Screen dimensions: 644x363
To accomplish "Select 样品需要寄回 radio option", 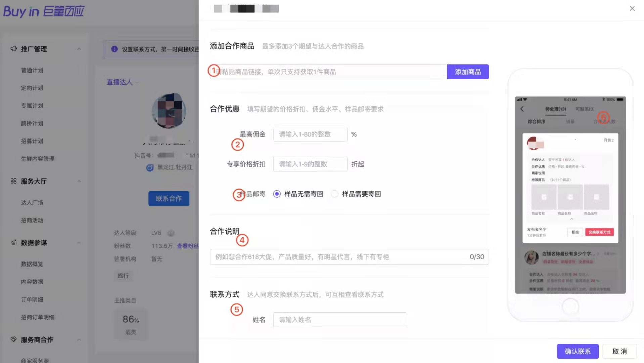I will point(334,194).
